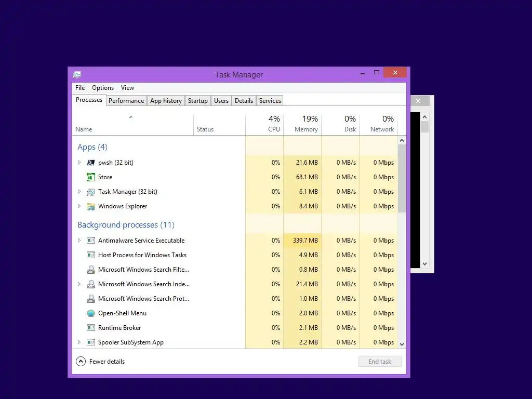Click the 21.6 MB memory value
The height and width of the screenshot is (399, 532).
coord(307,163)
